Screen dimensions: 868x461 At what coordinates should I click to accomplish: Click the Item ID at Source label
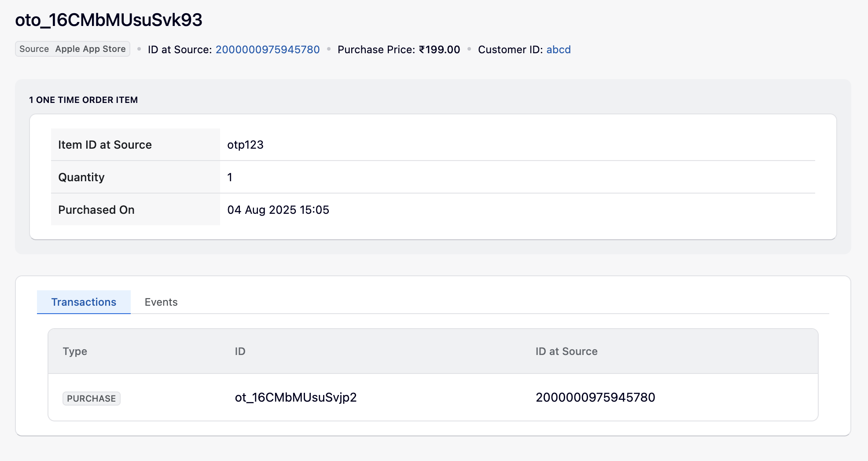105,145
